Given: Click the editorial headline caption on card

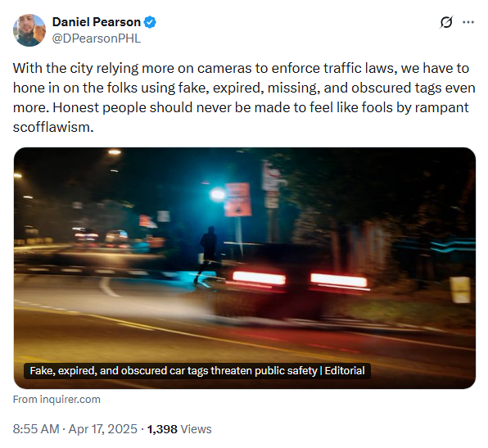Looking at the screenshot, I should click(197, 371).
